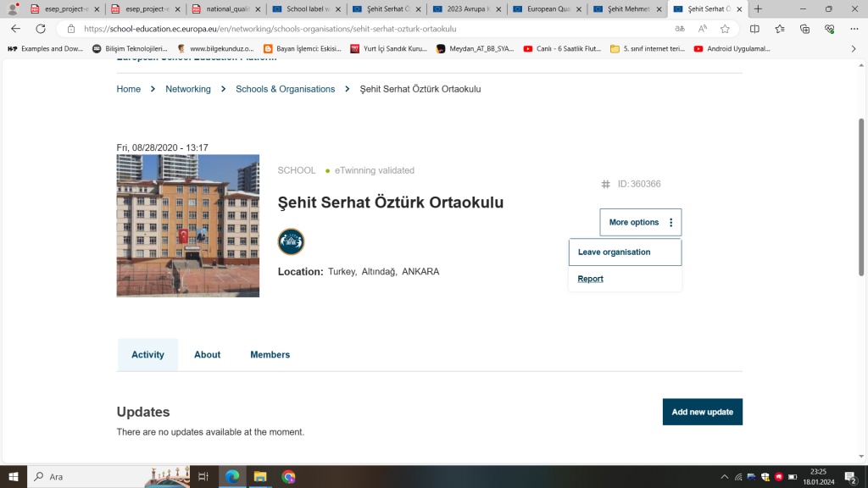Click the eTwinning validated label
This screenshot has width=868, height=488.
(x=374, y=170)
